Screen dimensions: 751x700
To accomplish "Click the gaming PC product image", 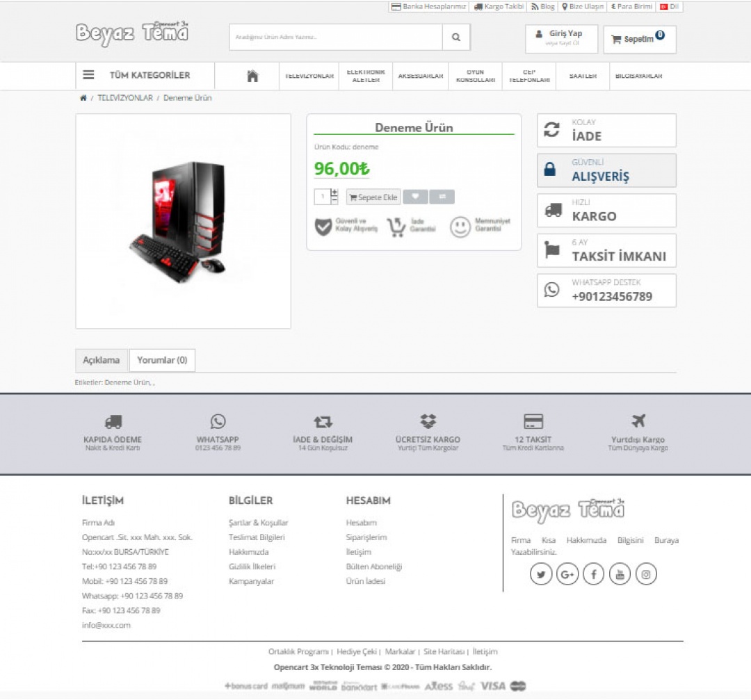I will pyautogui.click(x=183, y=221).
